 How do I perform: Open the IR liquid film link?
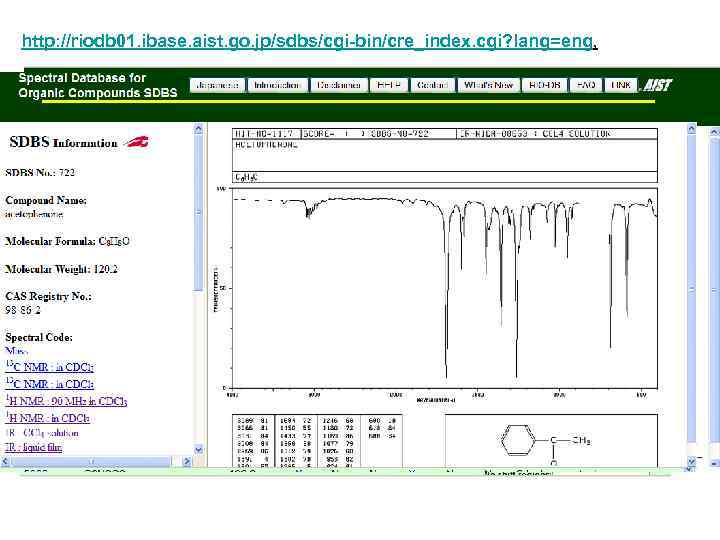click(34, 447)
